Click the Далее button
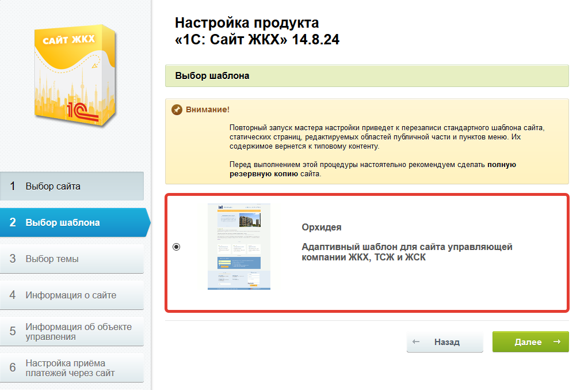The height and width of the screenshot is (390, 588). (x=530, y=342)
